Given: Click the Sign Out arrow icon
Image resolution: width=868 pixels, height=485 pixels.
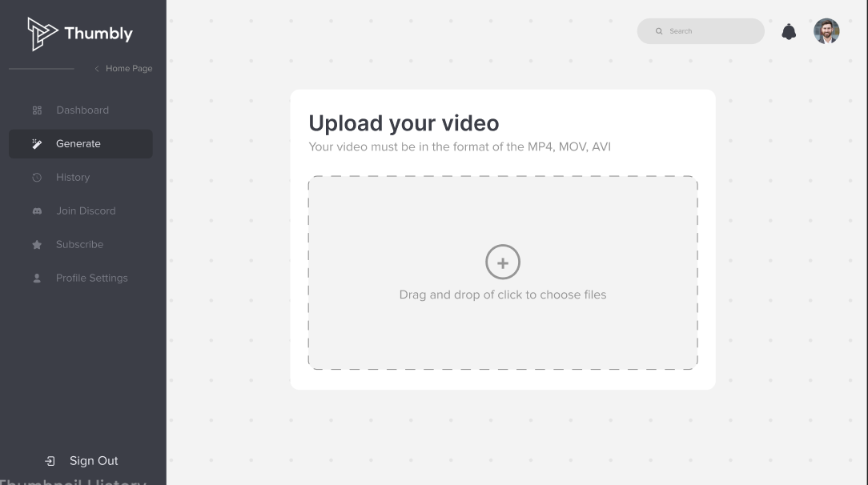Looking at the screenshot, I should point(50,461).
